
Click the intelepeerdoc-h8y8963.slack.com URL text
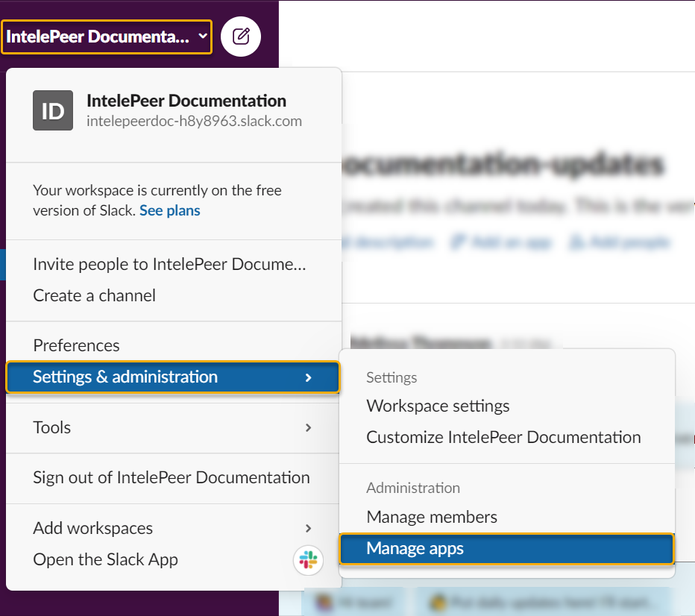[x=194, y=121]
